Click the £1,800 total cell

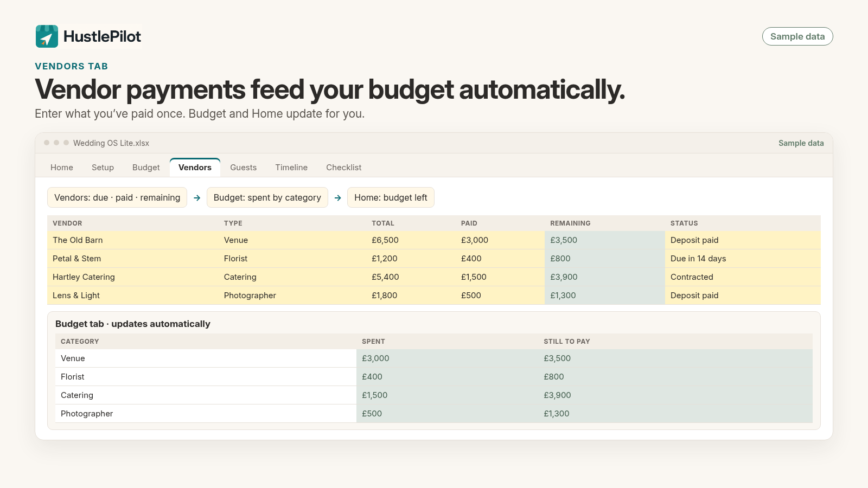(x=411, y=296)
